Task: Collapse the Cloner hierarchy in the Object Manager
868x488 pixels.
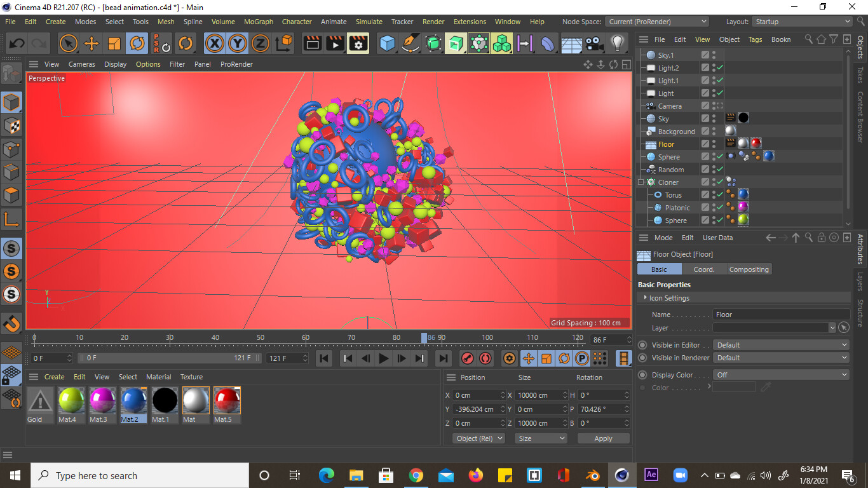Action: click(640, 182)
